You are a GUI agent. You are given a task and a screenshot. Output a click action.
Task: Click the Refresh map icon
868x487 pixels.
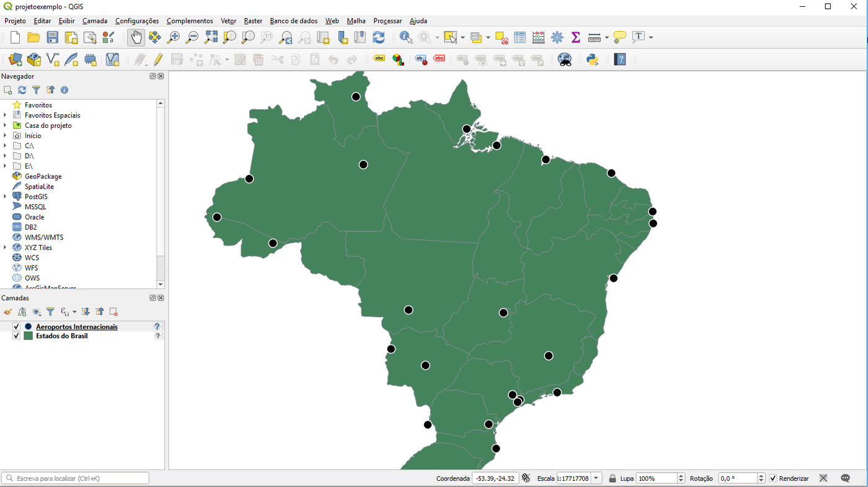(378, 38)
